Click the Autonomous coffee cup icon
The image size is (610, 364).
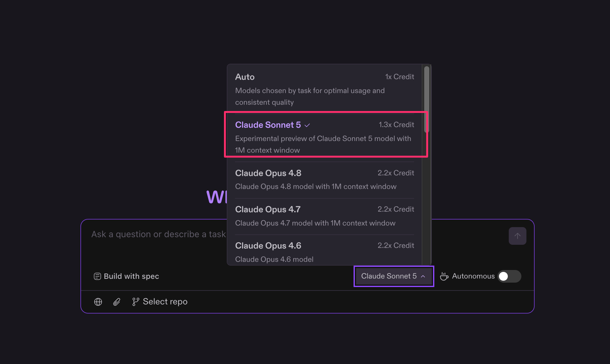[444, 276]
